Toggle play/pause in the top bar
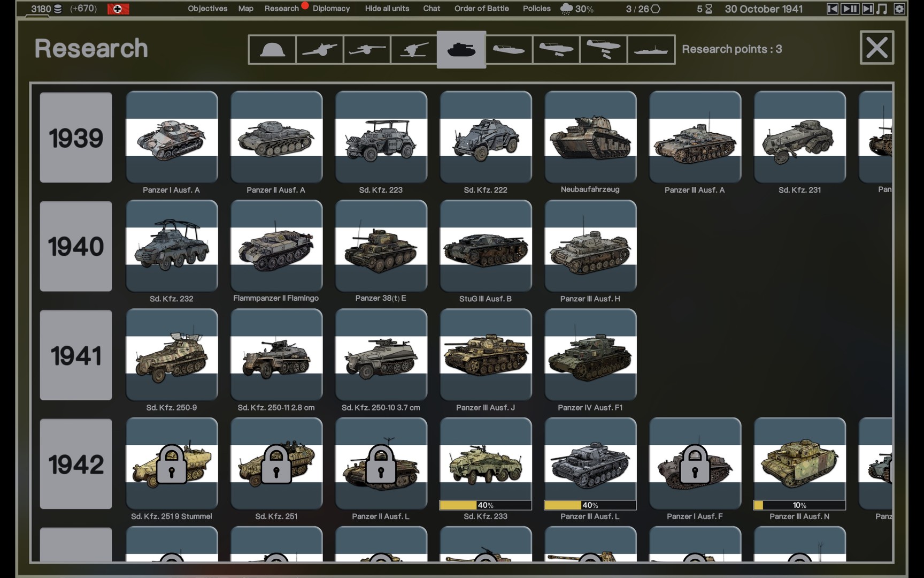The width and height of the screenshot is (924, 578). click(x=850, y=9)
